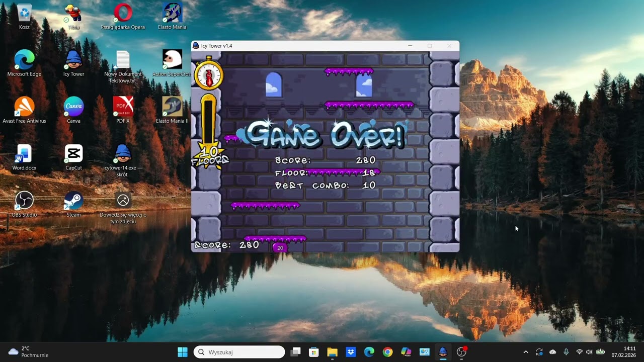Open OneDrive cloud tray icon

[553, 352]
